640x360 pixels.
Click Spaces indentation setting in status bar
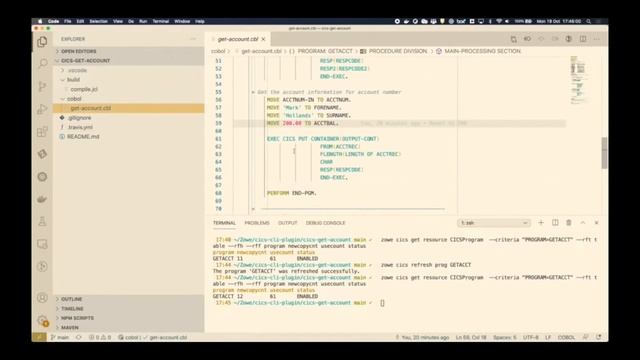[x=504, y=338]
